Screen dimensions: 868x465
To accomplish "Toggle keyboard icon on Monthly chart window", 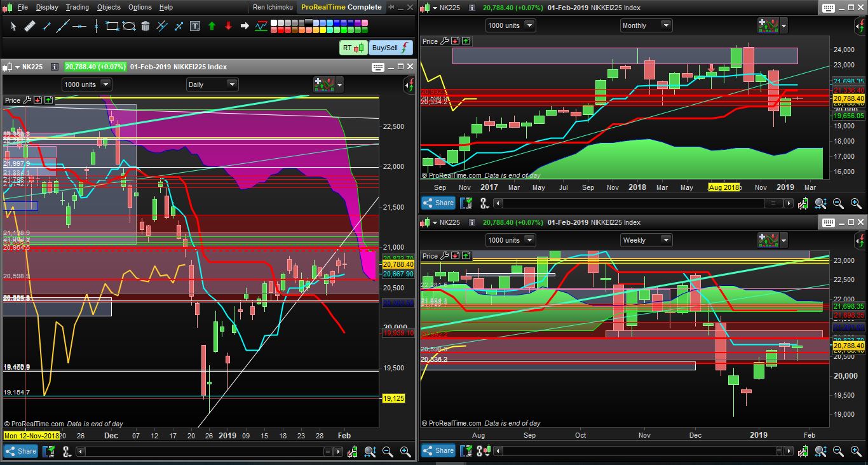I will (827, 8).
